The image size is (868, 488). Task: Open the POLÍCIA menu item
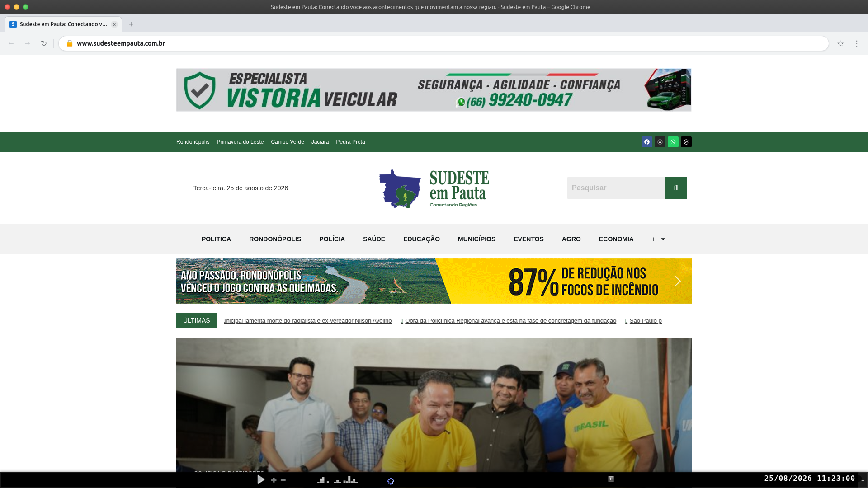pos(332,239)
